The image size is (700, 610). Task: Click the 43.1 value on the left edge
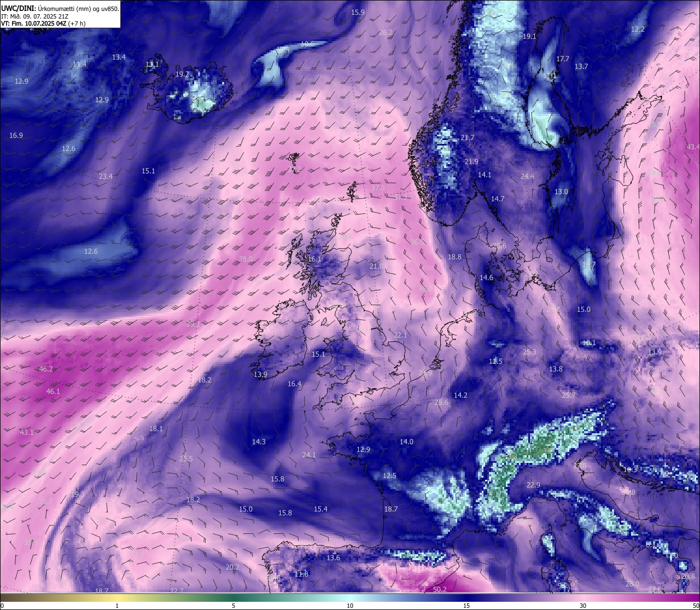pyautogui.click(x=27, y=432)
